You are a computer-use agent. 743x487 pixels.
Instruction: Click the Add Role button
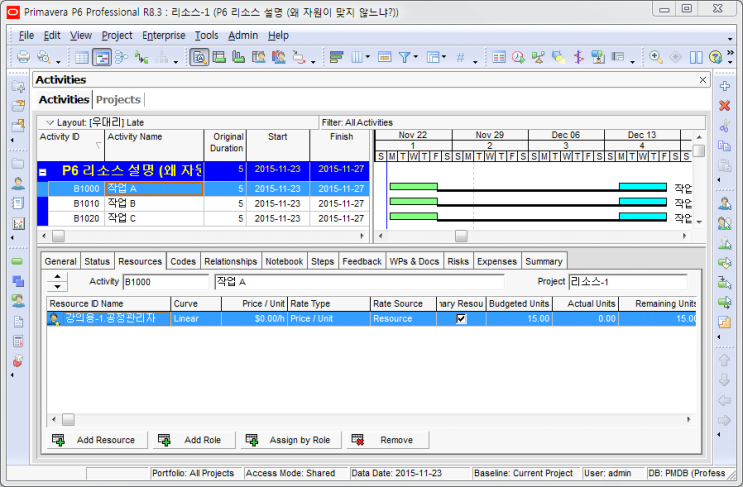(x=194, y=440)
